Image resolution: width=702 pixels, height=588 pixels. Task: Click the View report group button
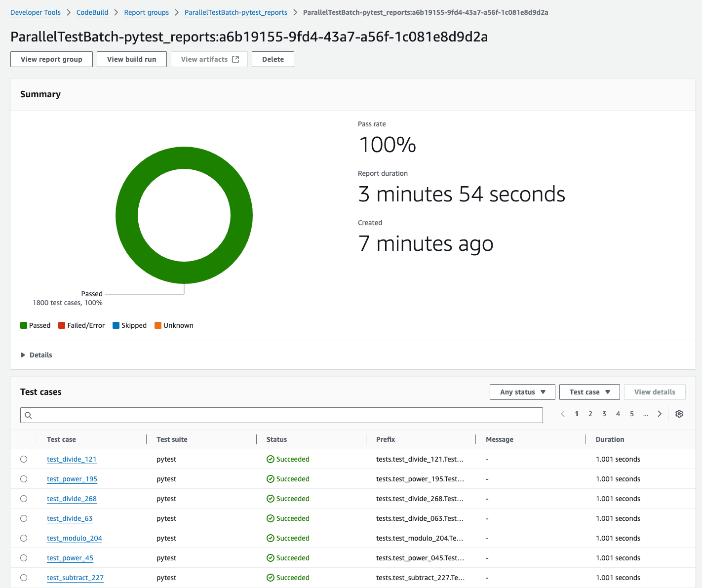click(51, 59)
